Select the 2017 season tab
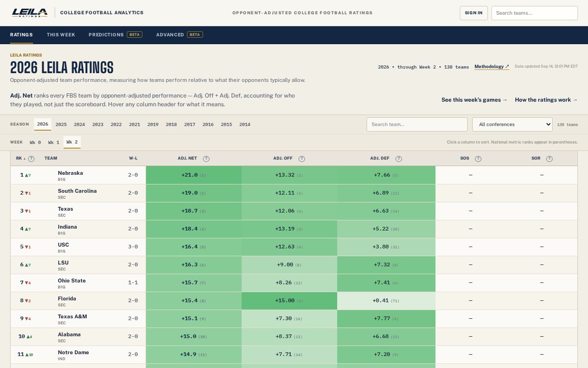Image resolution: width=588 pixels, height=368 pixels. tap(190, 125)
